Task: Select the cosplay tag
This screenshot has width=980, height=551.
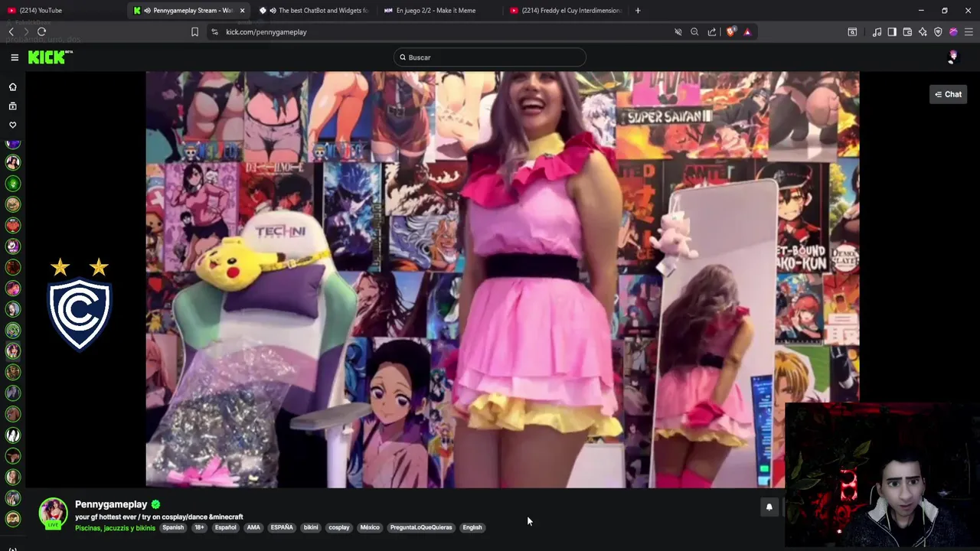Action: [339, 527]
